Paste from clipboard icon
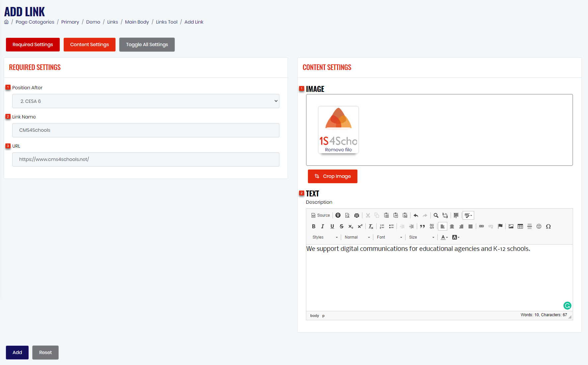Viewport: 588px width, 365px height. click(x=386, y=215)
